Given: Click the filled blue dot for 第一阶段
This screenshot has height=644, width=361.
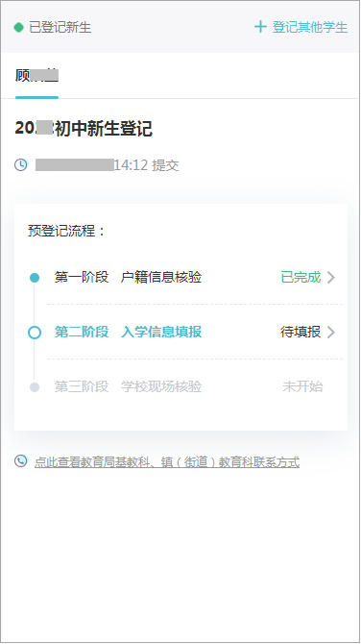Looking at the screenshot, I should (35, 278).
